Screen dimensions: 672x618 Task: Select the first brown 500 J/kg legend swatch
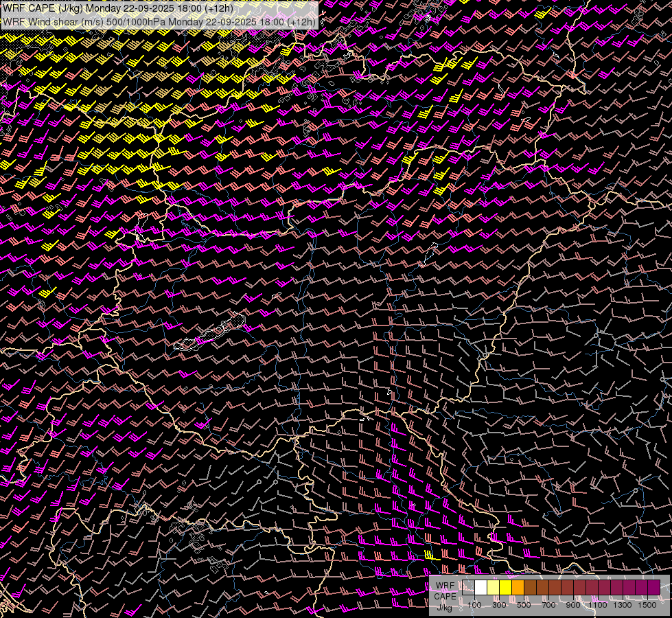tap(531, 588)
